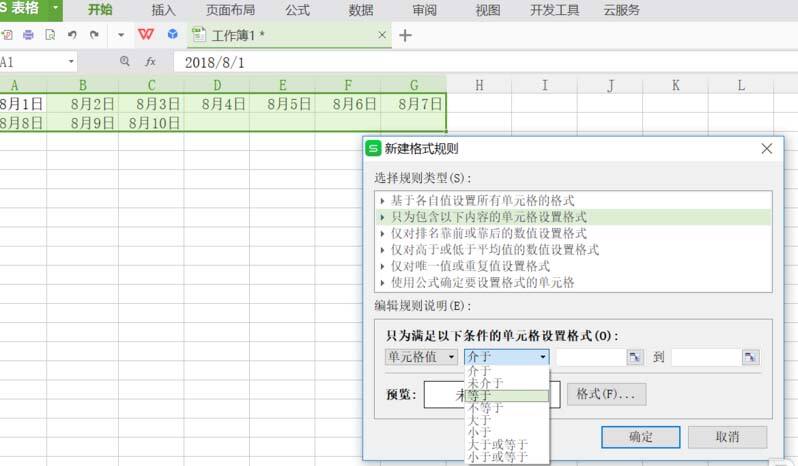
Task: Click the second value field after 到
Action: pos(706,357)
